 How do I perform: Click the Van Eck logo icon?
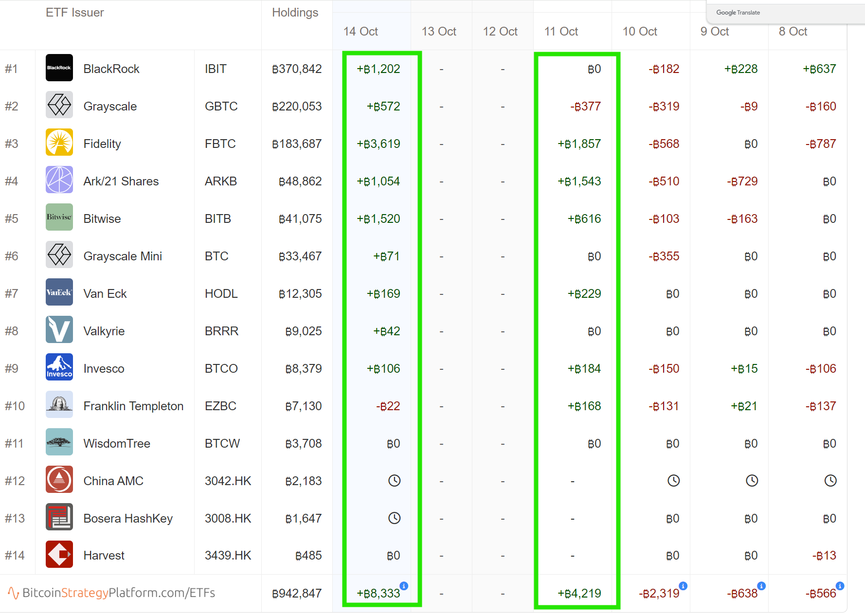point(59,292)
